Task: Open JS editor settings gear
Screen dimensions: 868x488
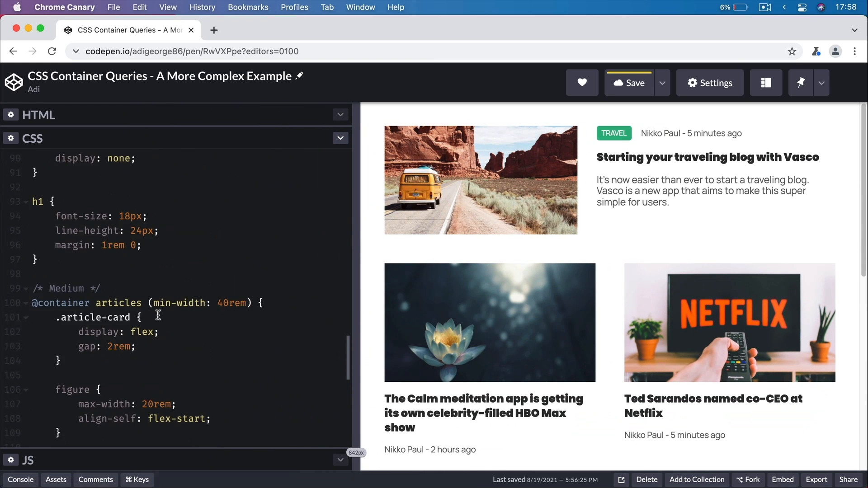Action: click(x=11, y=460)
